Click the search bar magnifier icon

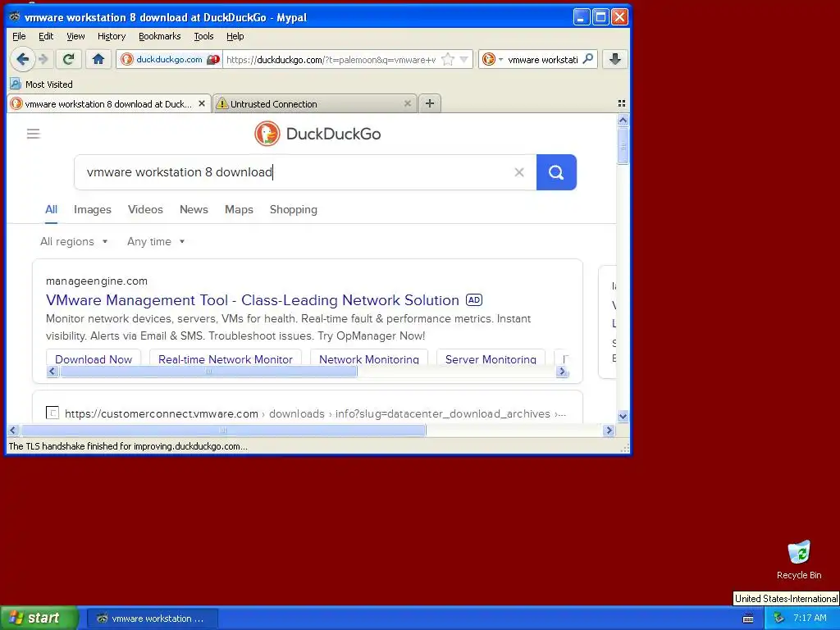coord(587,59)
